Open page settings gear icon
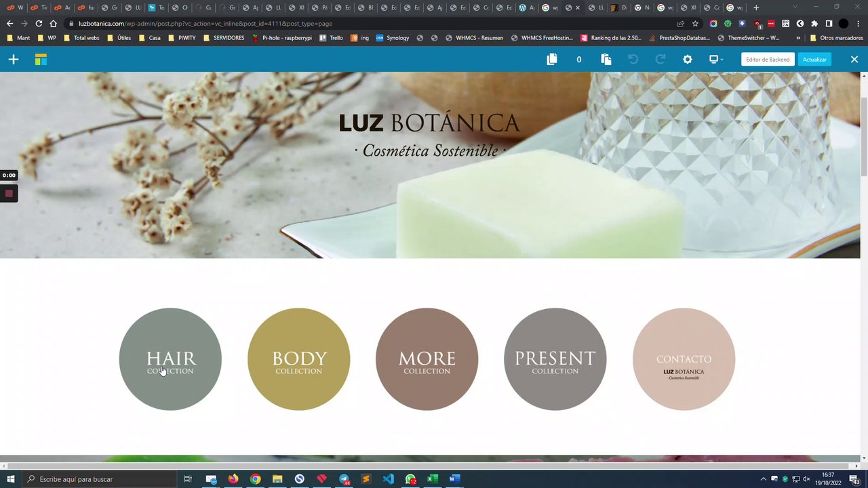Image resolution: width=868 pixels, height=488 pixels. click(688, 60)
